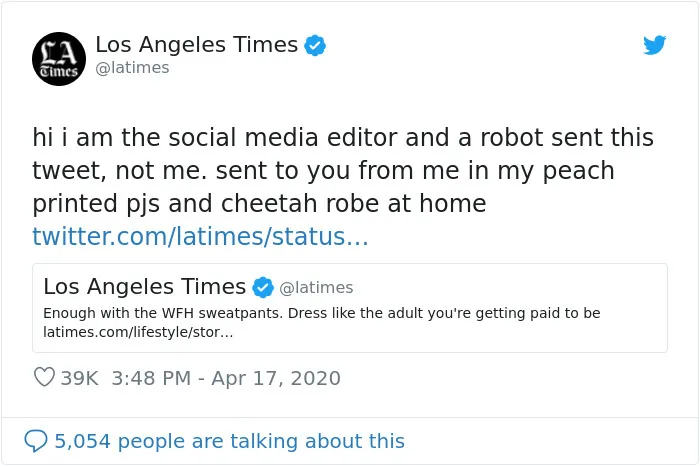Click the verified badge inside the quoted tweet

point(263,287)
